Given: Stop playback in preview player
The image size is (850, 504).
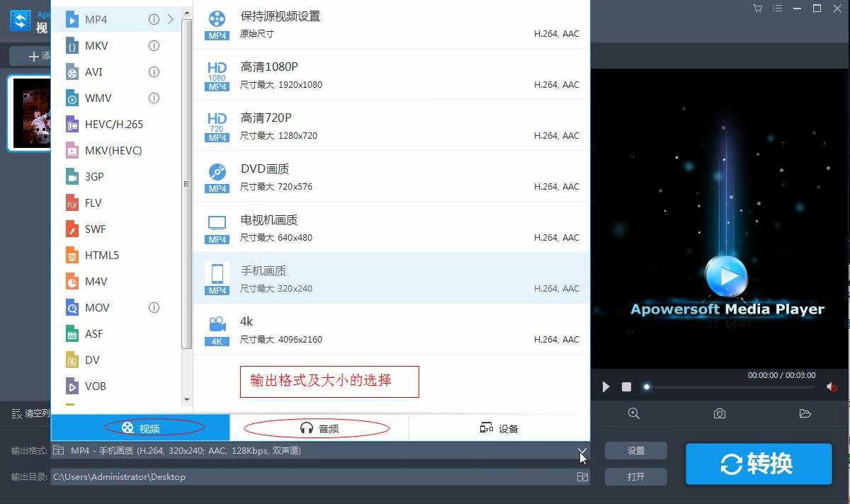Looking at the screenshot, I should (626, 386).
